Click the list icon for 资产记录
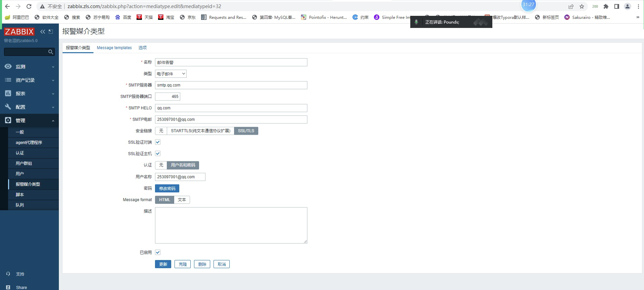The image size is (644, 290). (x=8, y=80)
